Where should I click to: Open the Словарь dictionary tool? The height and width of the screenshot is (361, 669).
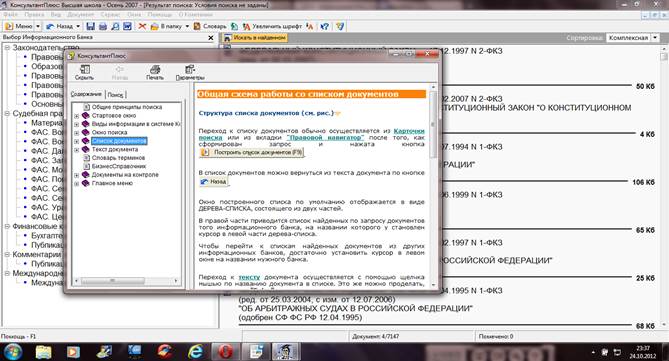click(209, 26)
